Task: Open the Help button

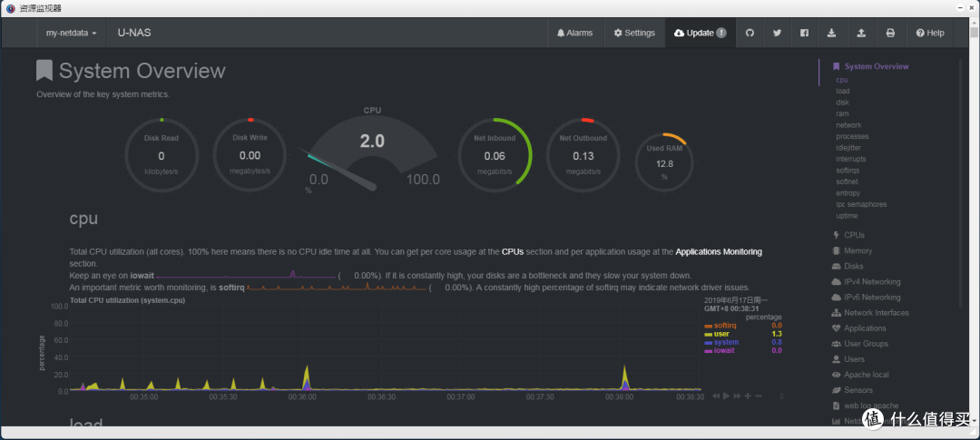Action: coord(930,34)
